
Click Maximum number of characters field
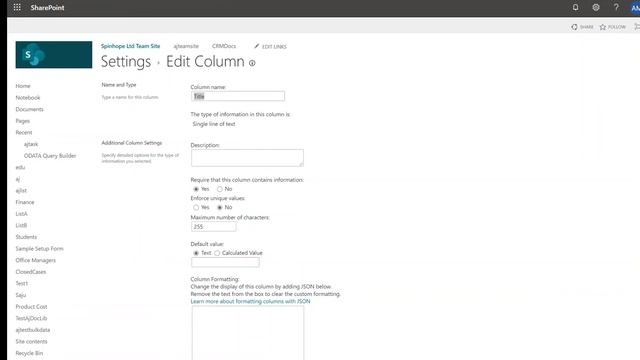pos(213,227)
